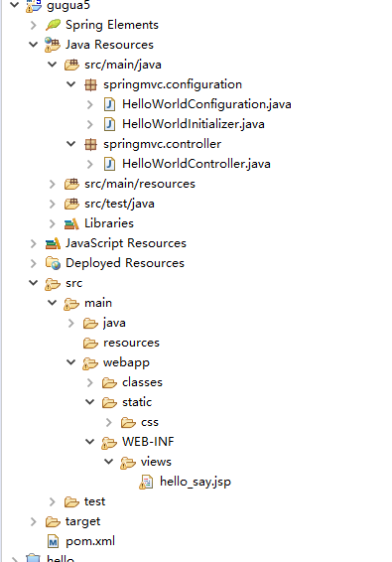Expand HelloWorldInitializer.java members
This screenshot has width=392, height=562.
90,125
